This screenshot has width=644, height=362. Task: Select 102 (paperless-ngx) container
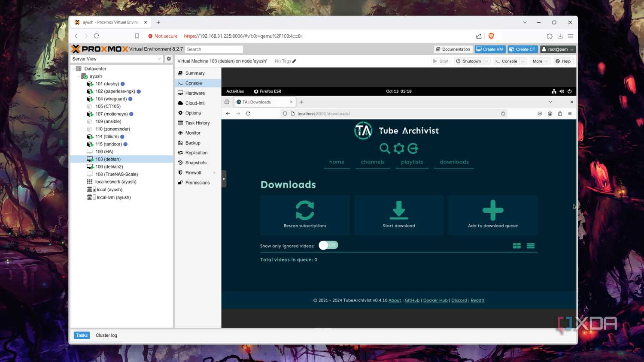pos(115,91)
